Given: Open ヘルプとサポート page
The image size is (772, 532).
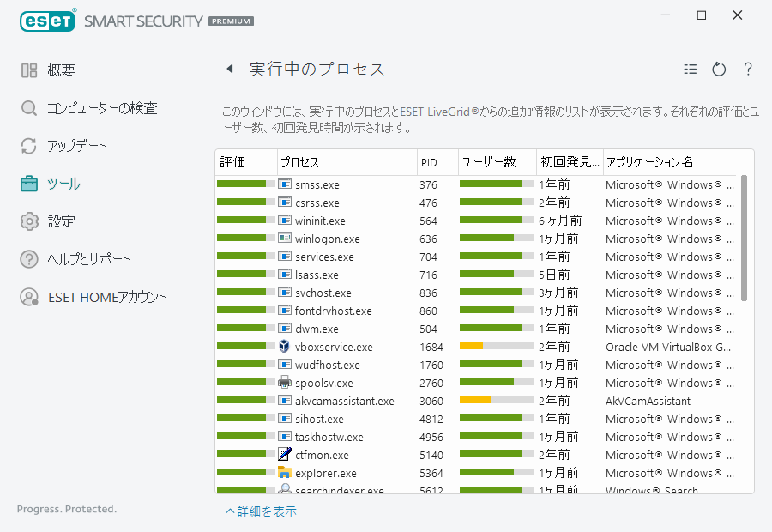Looking at the screenshot, I should click(x=89, y=259).
